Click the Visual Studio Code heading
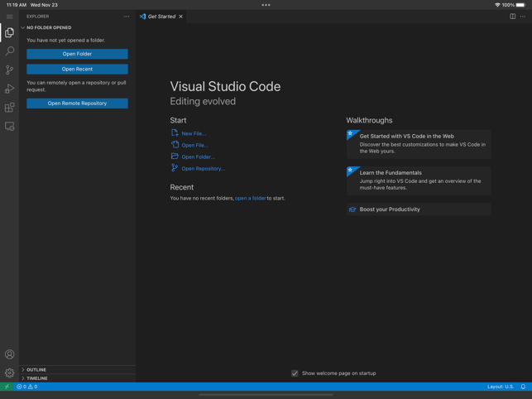The height and width of the screenshot is (399, 532). [225, 86]
